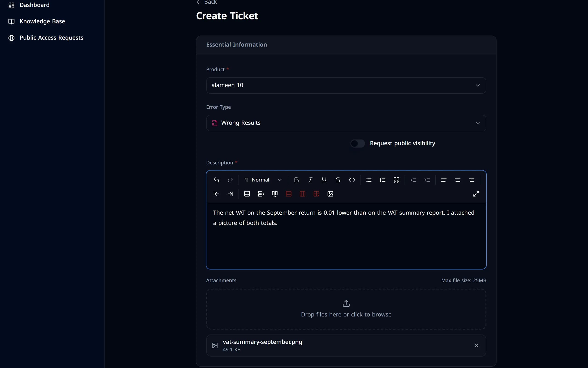Click the vat-summary-september.png file name
Screen dimensions: 588x368
point(262,342)
